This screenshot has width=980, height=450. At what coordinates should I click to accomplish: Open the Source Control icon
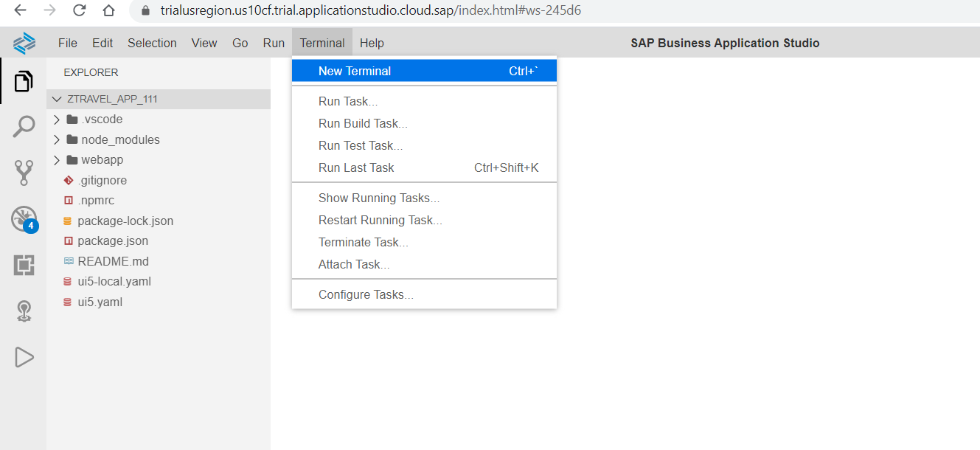23,172
